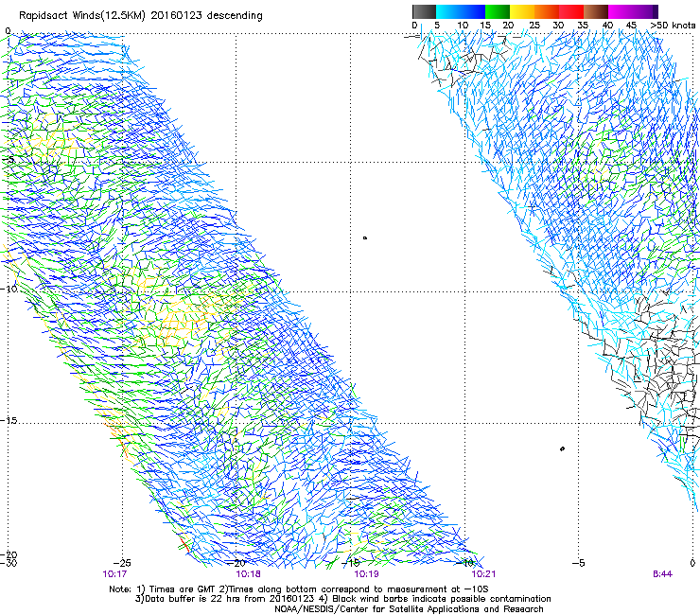Click the small island outline near the -15 longitude gridline
Screen dimensions: 700x615
click(x=365, y=238)
